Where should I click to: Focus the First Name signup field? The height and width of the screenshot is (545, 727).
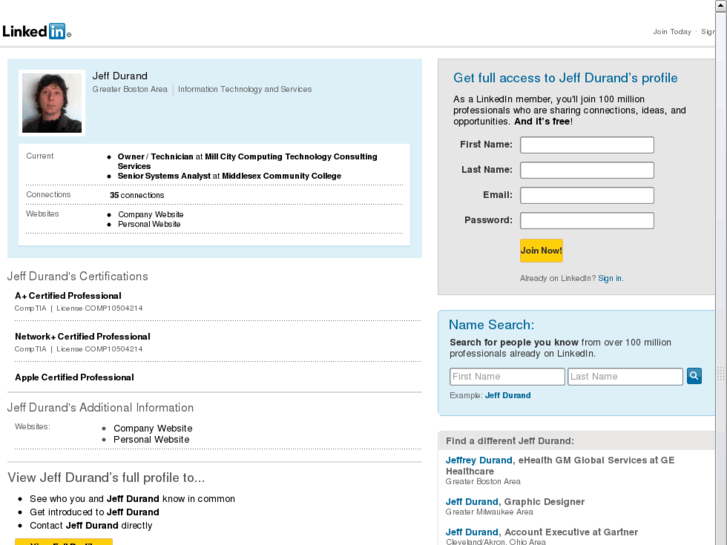587,145
